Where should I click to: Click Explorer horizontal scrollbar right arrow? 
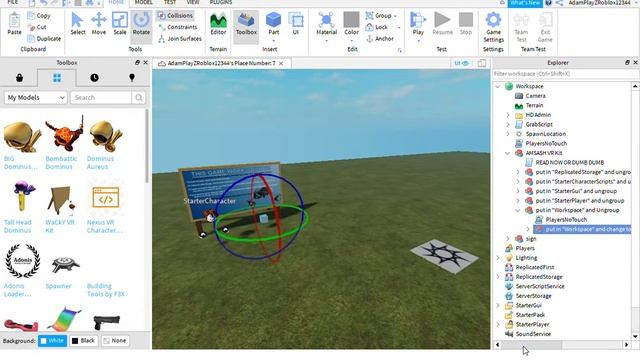[x=627, y=345]
